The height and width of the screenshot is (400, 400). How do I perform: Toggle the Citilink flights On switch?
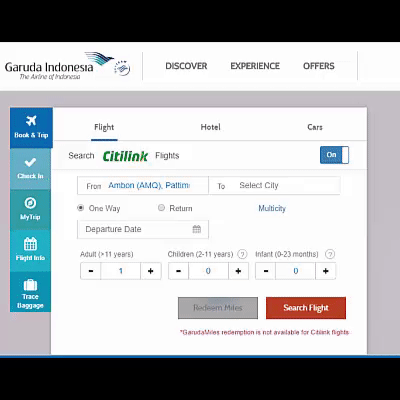334,155
